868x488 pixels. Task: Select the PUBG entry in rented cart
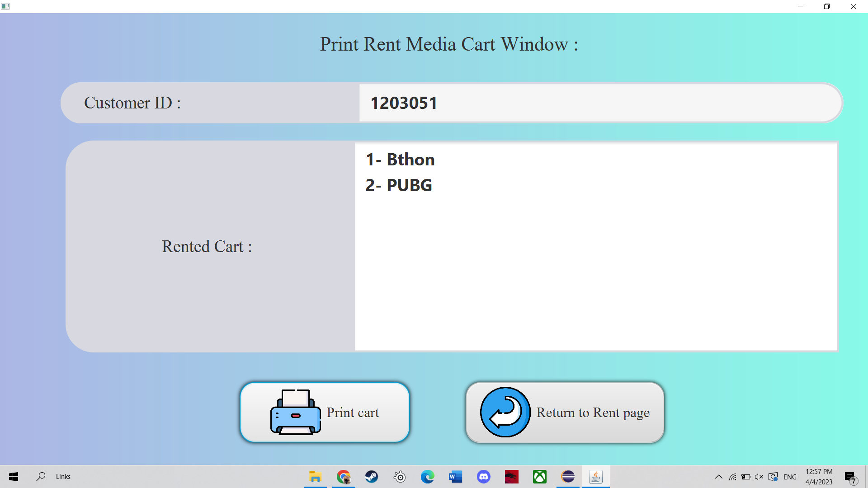[x=399, y=185]
